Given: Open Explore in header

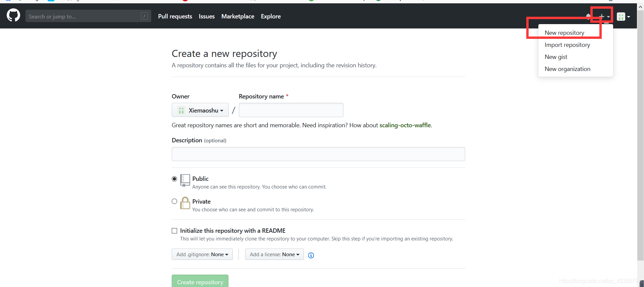Looking at the screenshot, I should (x=271, y=16).
